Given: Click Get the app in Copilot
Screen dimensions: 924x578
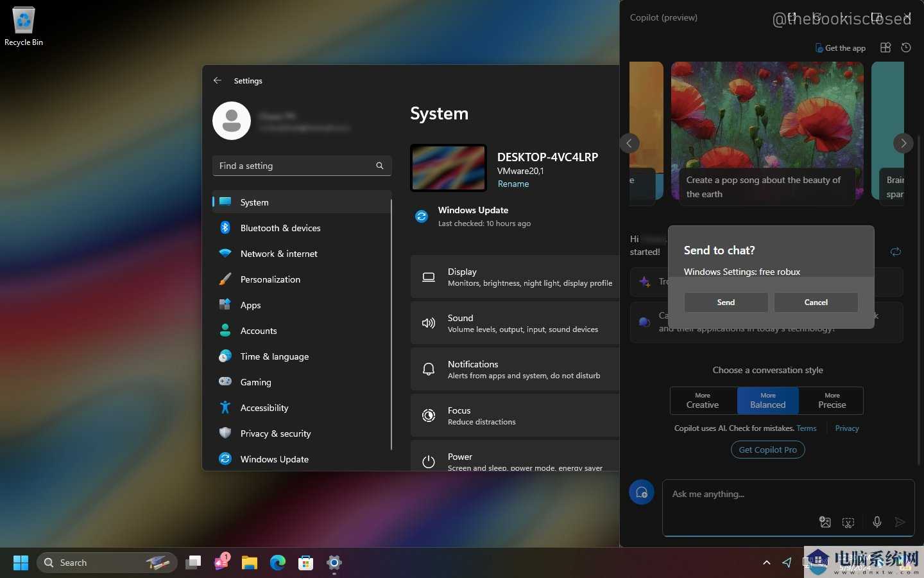Looking at the screenshot, I should click(x=840, y=48).
